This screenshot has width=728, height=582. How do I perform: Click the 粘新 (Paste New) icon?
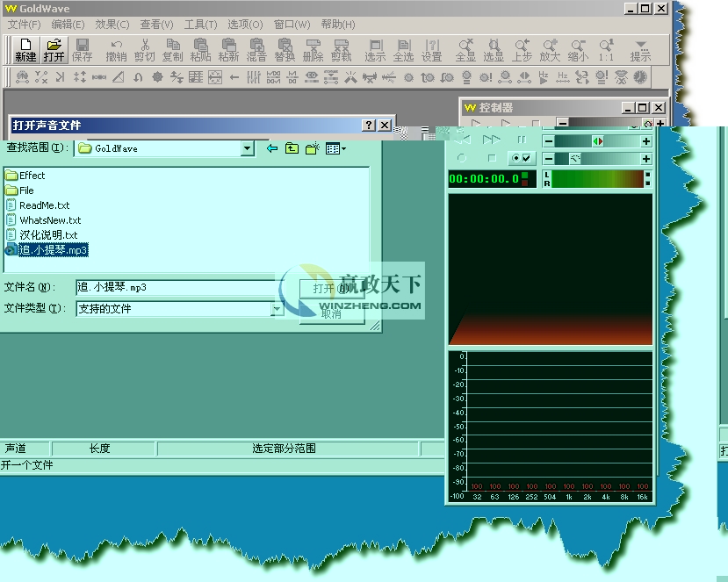pos(228,50)
